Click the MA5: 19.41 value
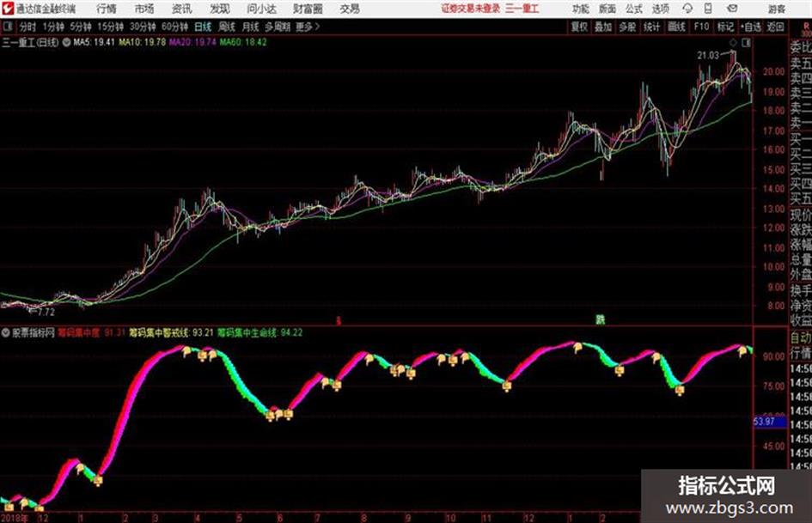The width and height of the screenshot is (812, 523). click(94, 42)
